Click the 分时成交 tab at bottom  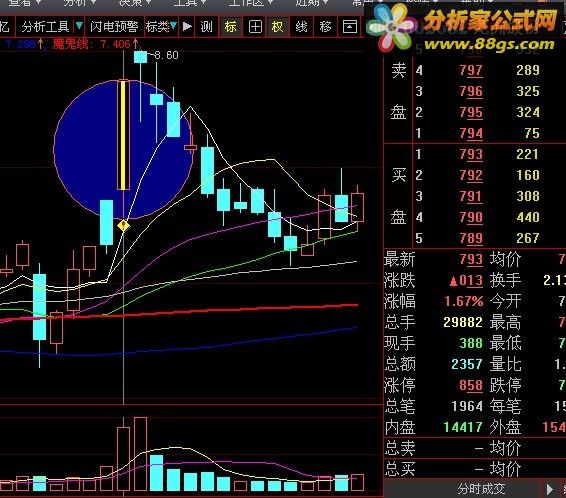[481, 489]
